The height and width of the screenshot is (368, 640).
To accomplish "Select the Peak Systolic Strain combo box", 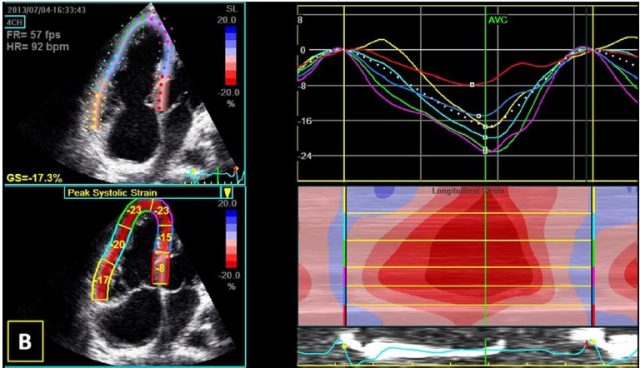I will click(x=149, y=193).
